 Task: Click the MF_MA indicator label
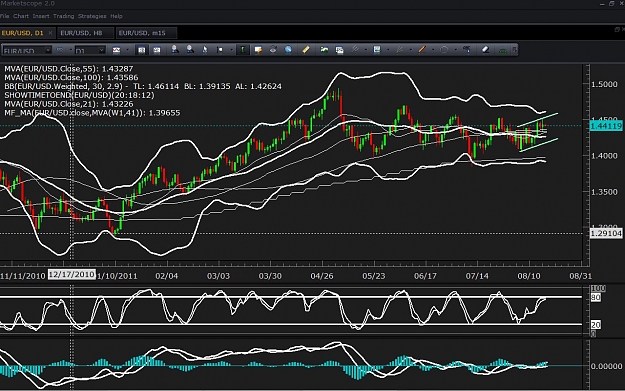[x=92, y=113]
